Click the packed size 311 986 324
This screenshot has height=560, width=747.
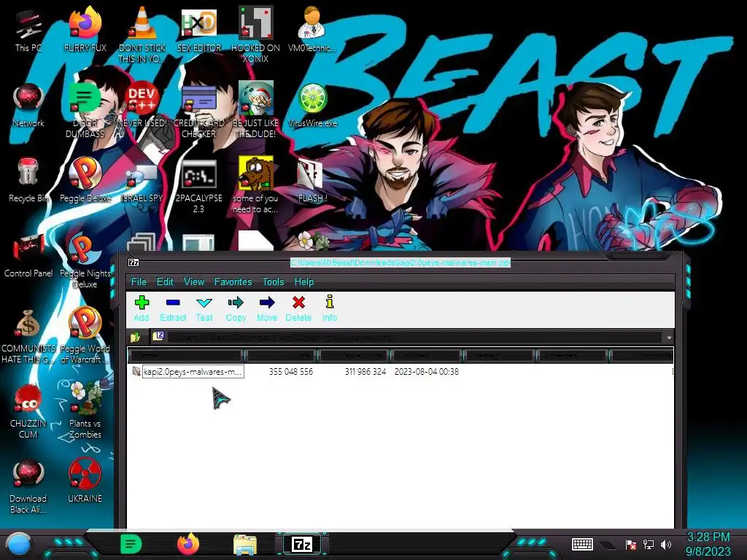coord(365,371)
